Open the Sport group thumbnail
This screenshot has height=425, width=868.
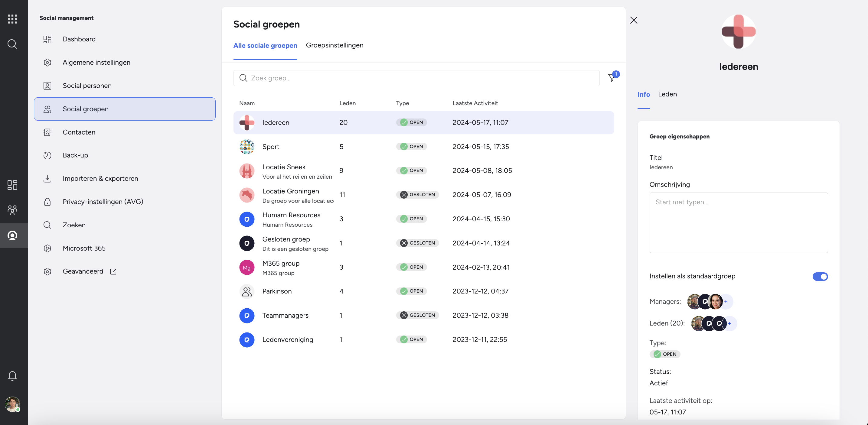(247, 147)
